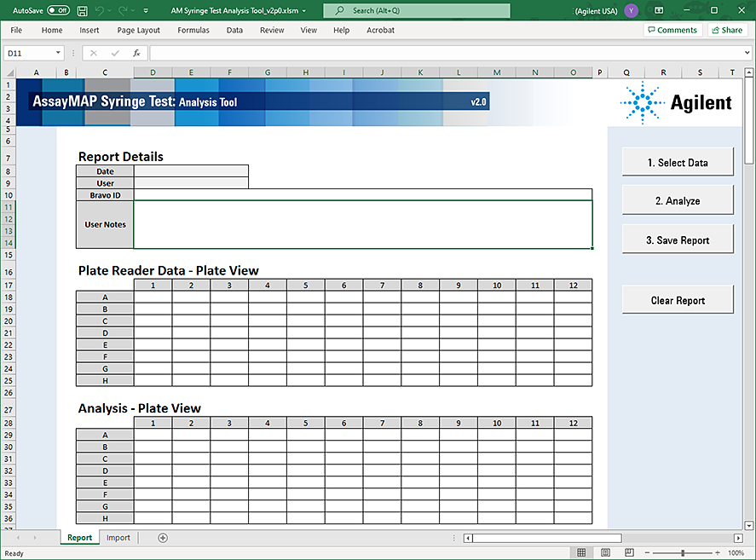
Task: Click the 3. Save Report button
Action: tap(678, 240)
